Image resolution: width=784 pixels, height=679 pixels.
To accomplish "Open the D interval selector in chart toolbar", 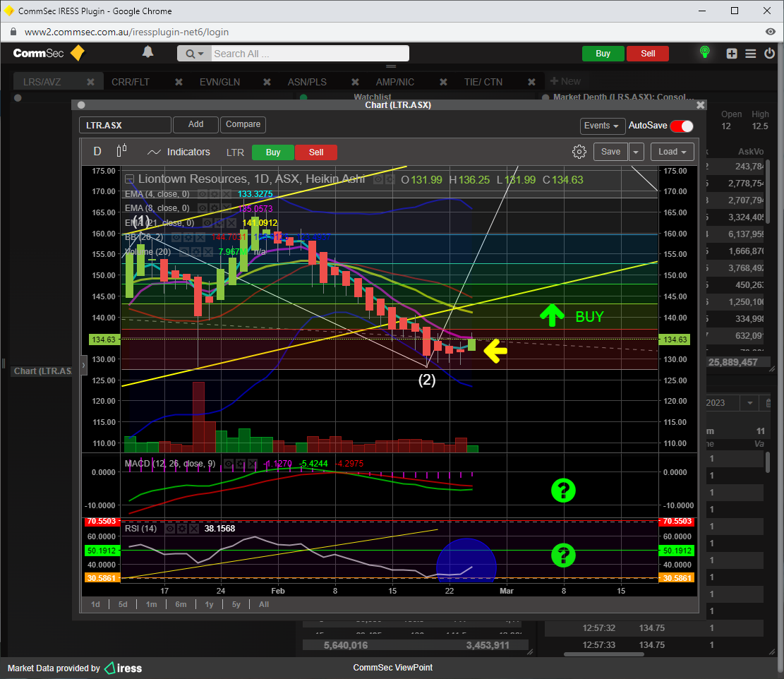I will point(97,152).
